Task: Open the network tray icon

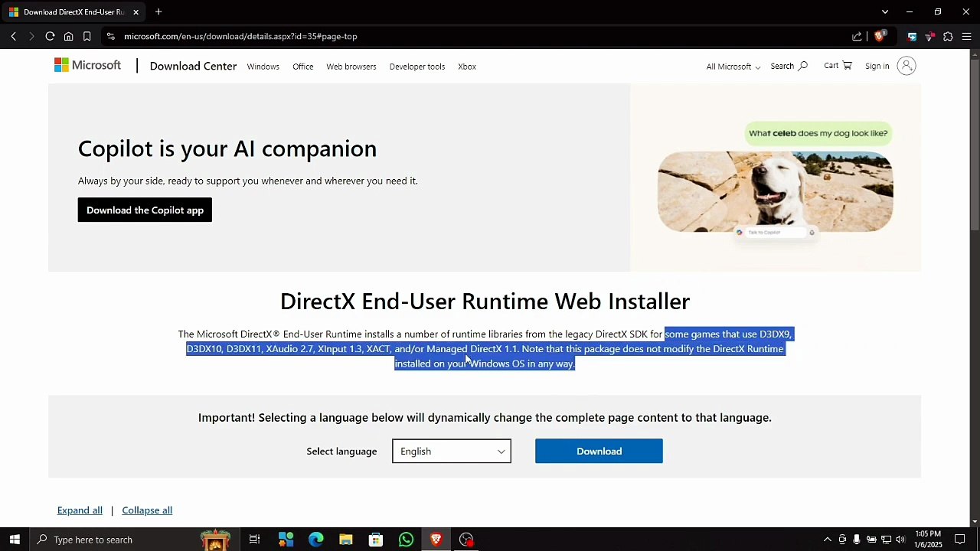Action: click(886, 540)
